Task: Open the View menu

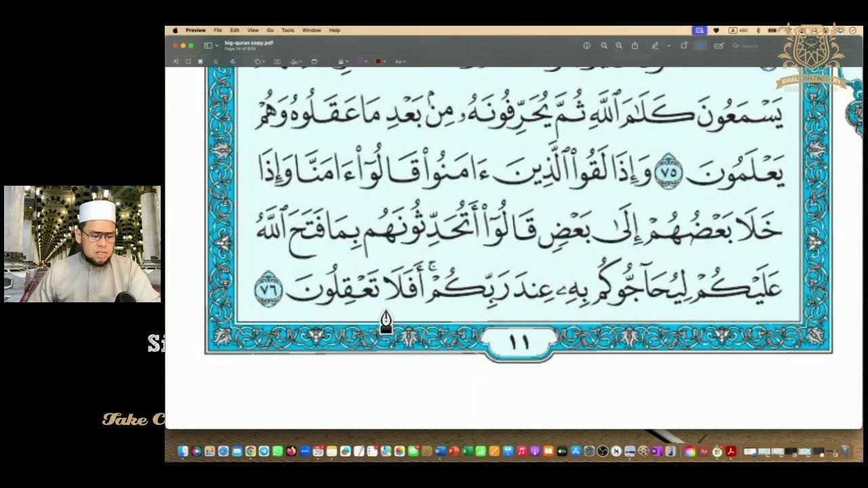Action: coord(253,30)
